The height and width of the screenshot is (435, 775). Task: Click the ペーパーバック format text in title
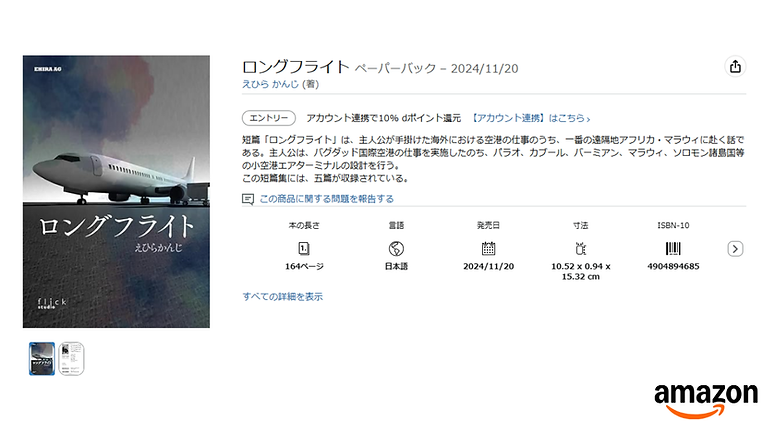click(x=395, y=68)
